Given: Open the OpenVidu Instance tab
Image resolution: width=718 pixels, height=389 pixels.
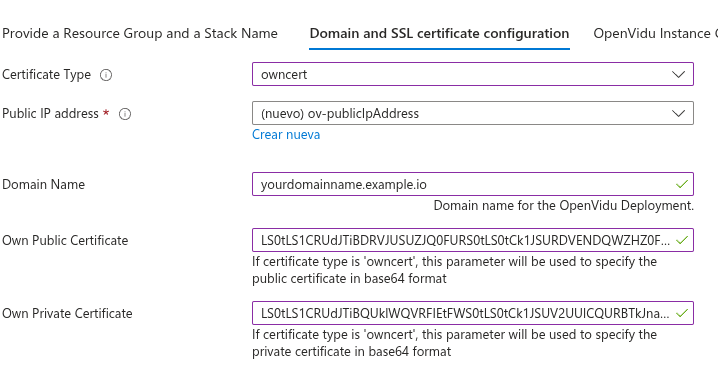Looking at the screenshot, I should 655,33.
